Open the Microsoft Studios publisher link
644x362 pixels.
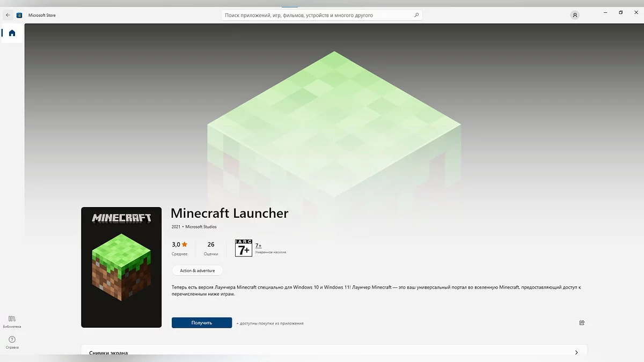[x=201, y=227]
